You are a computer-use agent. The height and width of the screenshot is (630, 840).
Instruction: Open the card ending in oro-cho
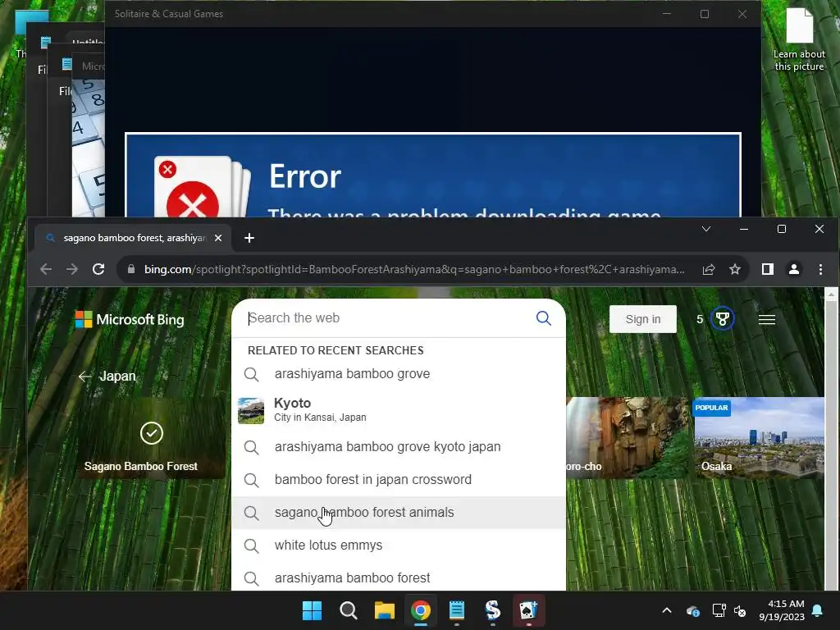point(627,438)
